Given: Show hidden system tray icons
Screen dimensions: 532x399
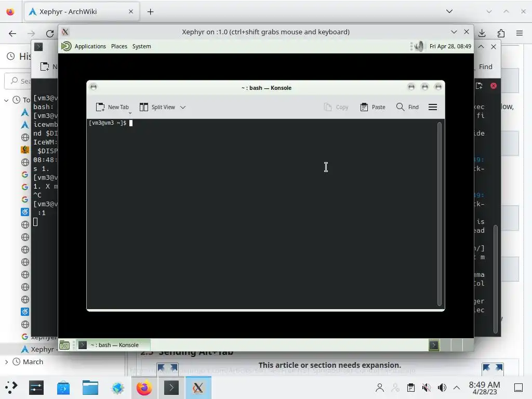Looking at the screenshot, I should (x=457, y=388).
